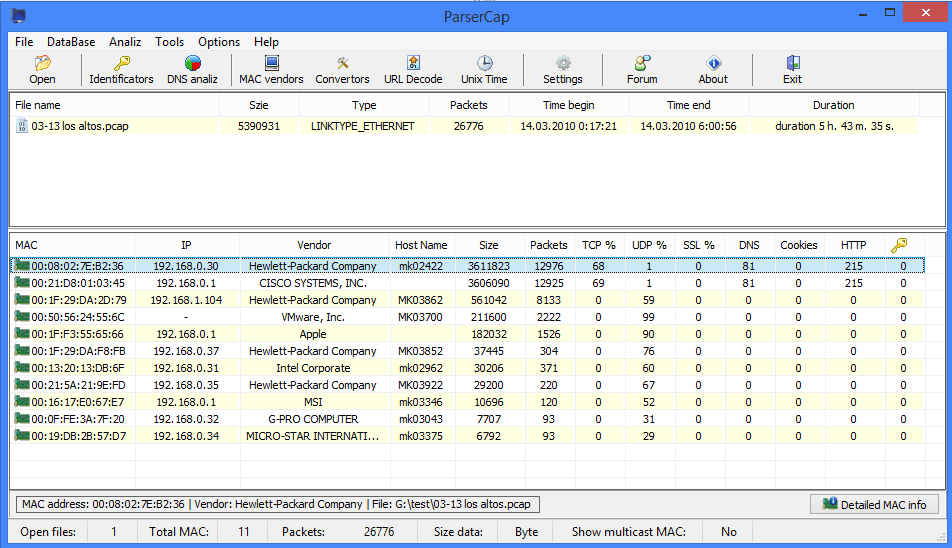Click the key icon column header
This screenshot has height=548, width=952.
[899, 245]
